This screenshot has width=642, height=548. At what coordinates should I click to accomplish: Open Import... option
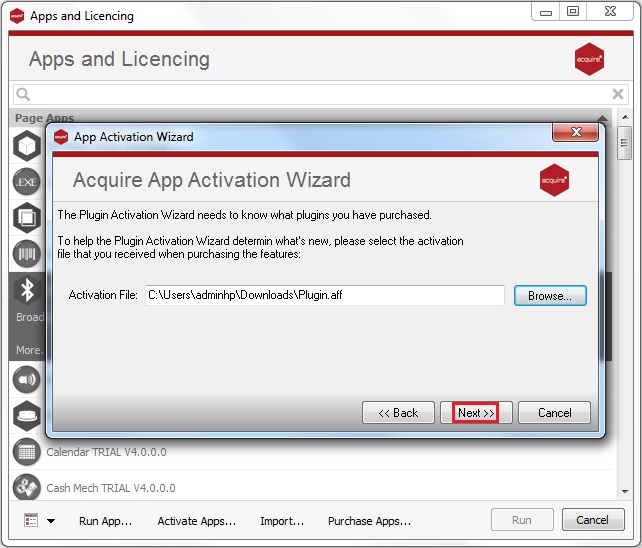pos(282,521)
